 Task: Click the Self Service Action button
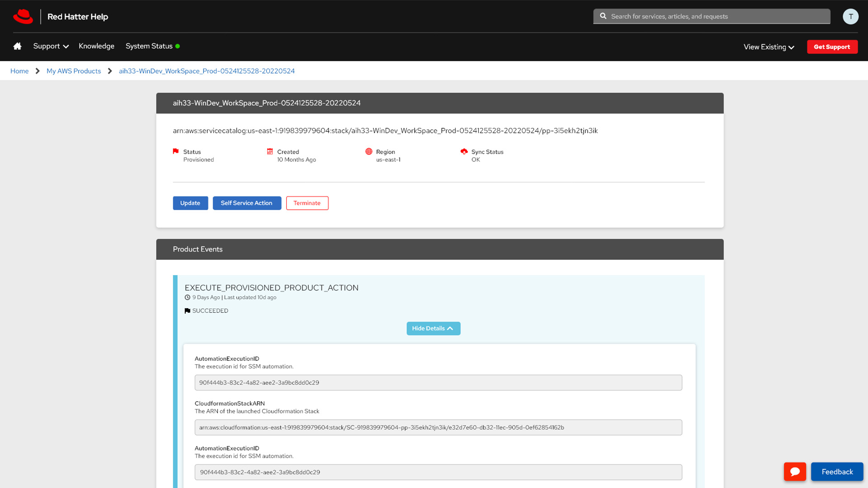[x=247, y=203]
